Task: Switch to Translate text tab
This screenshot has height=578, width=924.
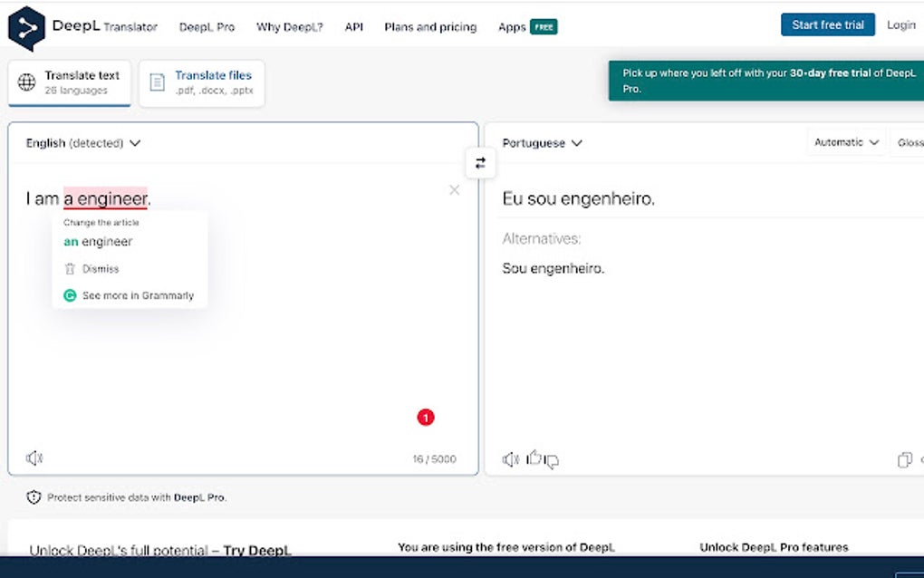Action: click(70, 82)
